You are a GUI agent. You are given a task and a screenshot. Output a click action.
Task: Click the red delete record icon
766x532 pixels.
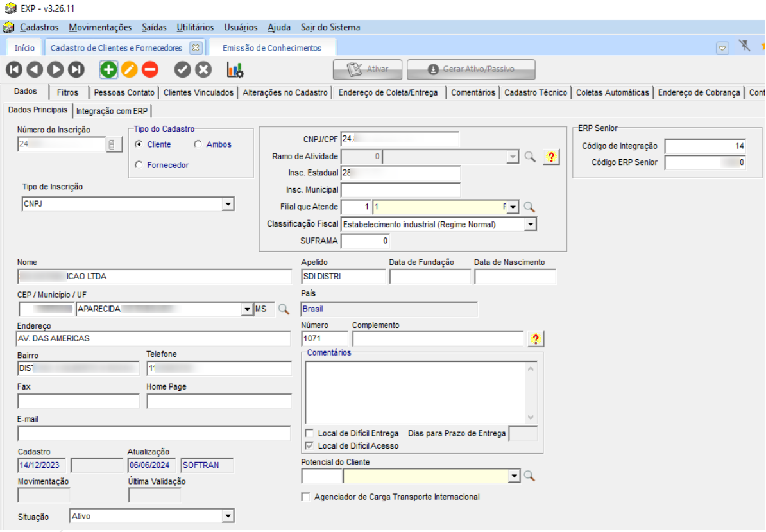150,69
